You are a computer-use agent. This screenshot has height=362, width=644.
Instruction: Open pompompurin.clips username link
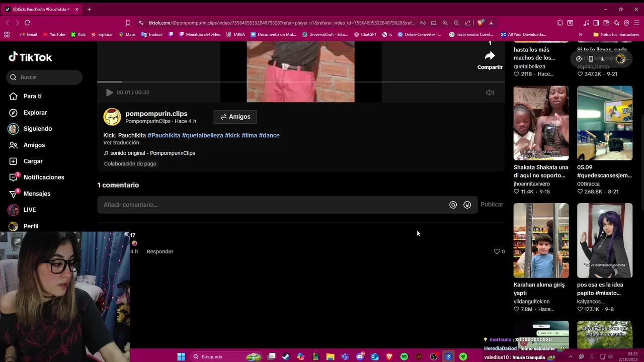(156, 114)
